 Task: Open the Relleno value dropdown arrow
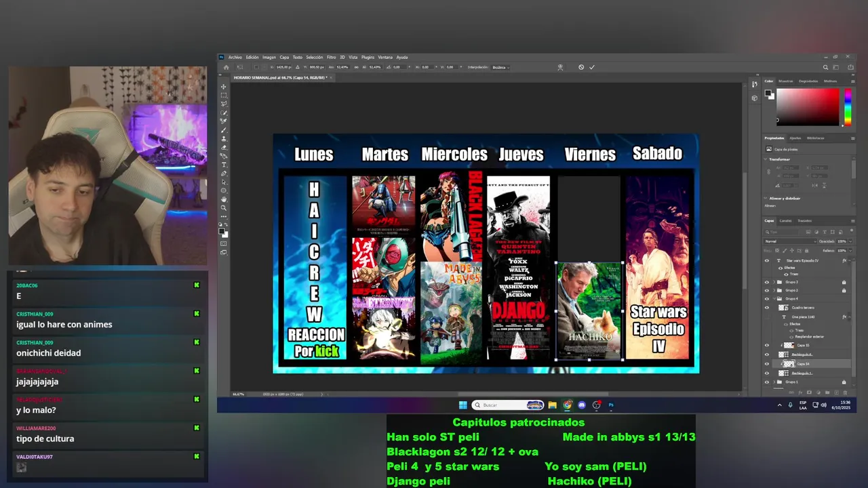(x=850, y=250)
